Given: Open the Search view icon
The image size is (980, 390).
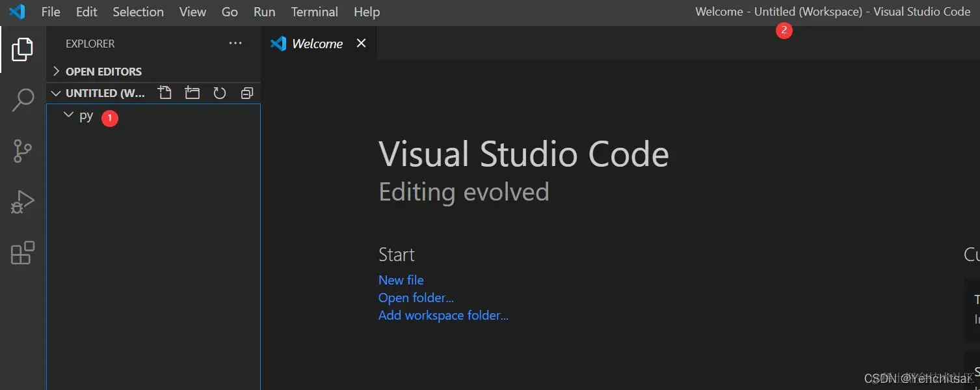Looking at the screenshot, I should point(23,100).
